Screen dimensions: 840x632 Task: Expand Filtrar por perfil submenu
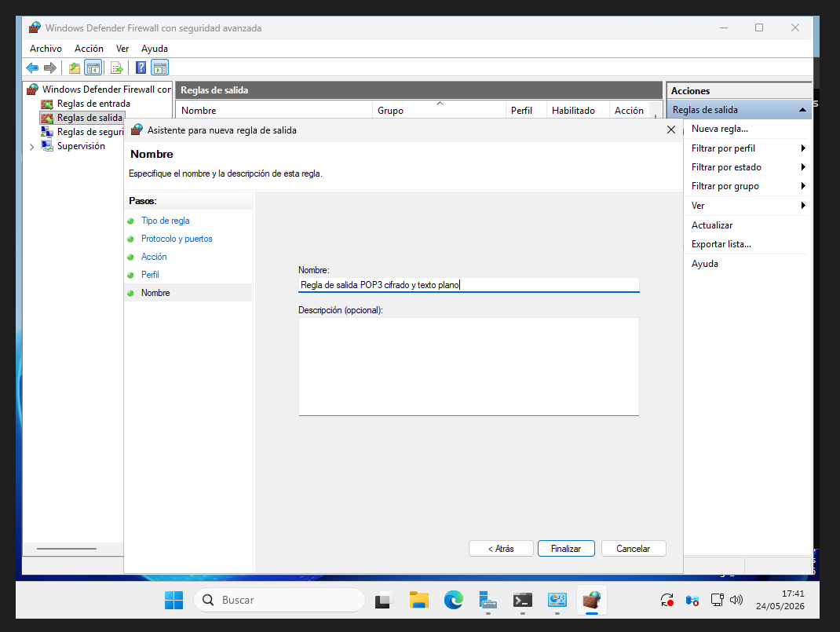[x=748, y=148]
